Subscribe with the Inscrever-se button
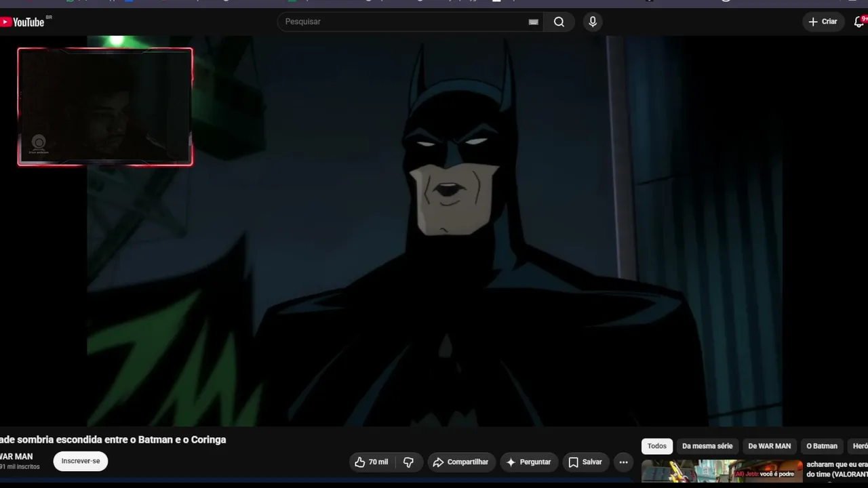868x488 pixels. 81,462
